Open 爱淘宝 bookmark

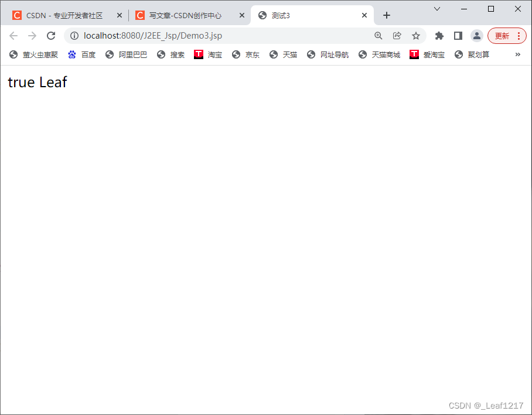point(427,54)
